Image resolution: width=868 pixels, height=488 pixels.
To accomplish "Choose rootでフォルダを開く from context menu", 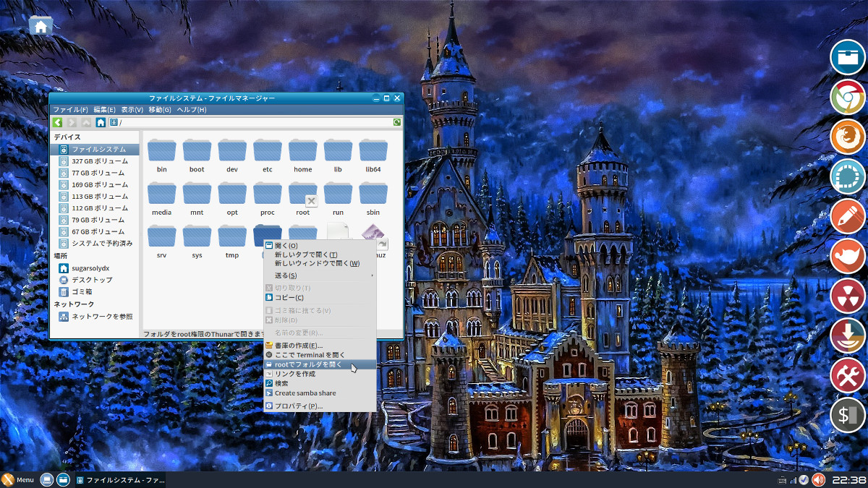I will click(320, 364).
